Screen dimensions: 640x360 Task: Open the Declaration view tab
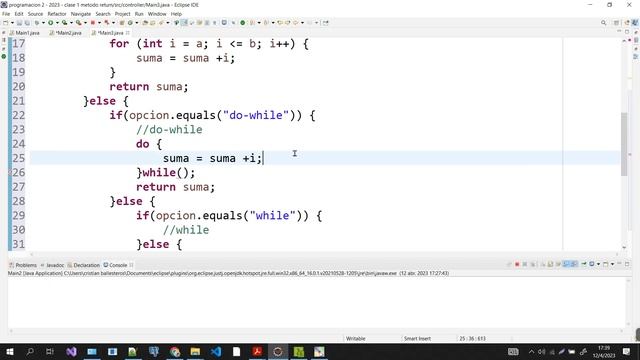84,265
